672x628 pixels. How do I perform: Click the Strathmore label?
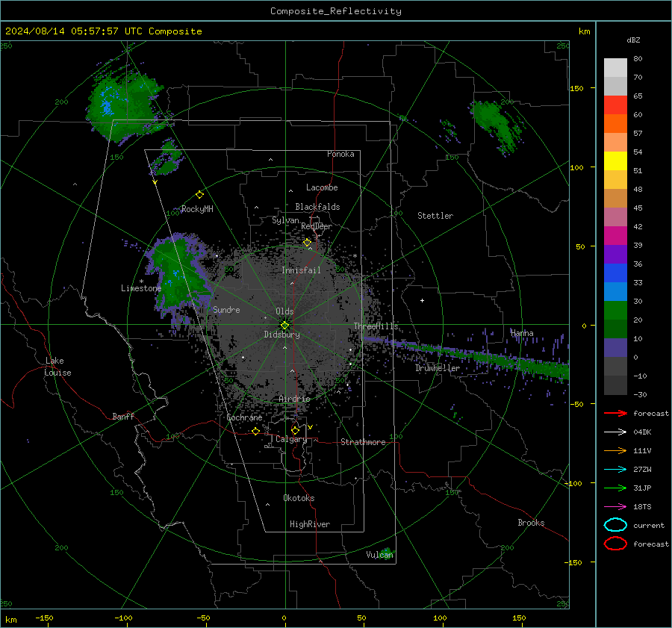[363, 442]
